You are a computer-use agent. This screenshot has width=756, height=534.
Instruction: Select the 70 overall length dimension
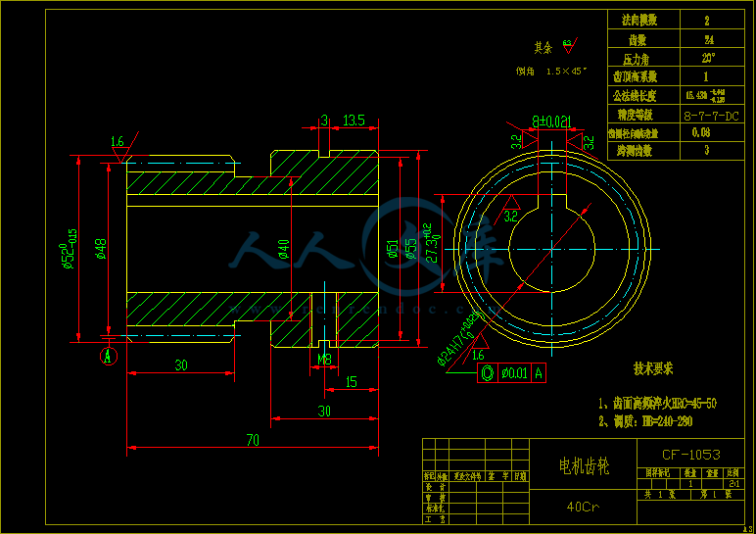tap(253, 441)
